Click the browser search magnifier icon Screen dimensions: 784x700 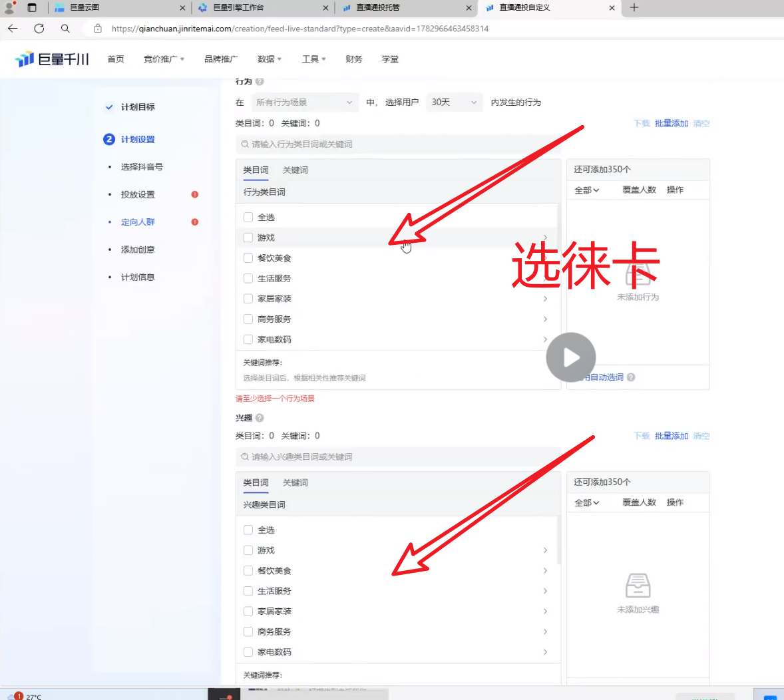click(x=65, y=29)
